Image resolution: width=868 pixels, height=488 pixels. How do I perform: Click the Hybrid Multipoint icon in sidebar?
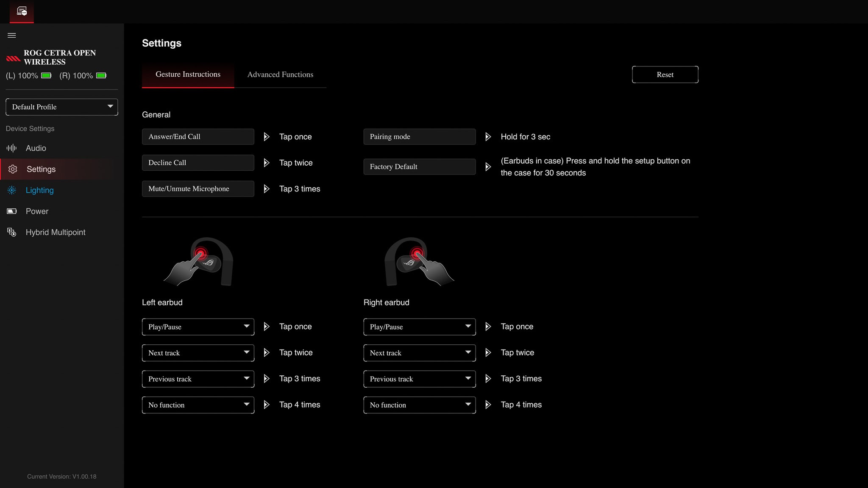12,232
